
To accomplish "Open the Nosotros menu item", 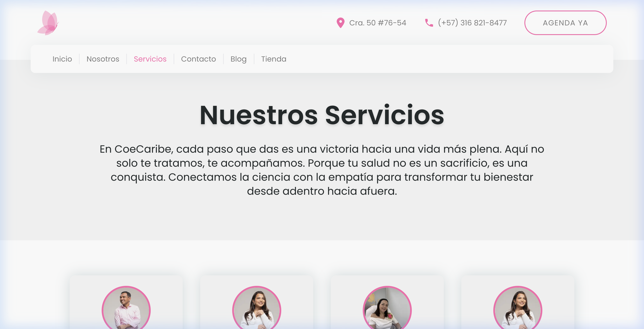I will point(103,59).
